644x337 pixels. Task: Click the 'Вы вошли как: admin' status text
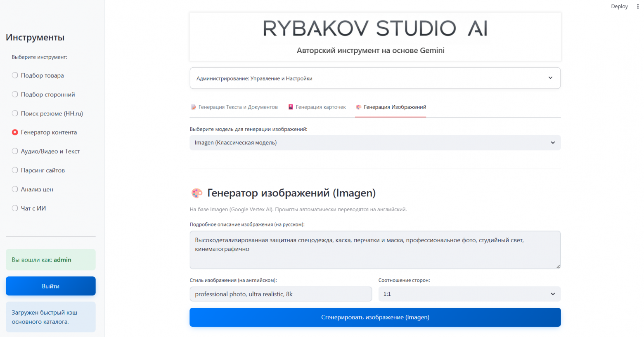click(x=41, y=260)
